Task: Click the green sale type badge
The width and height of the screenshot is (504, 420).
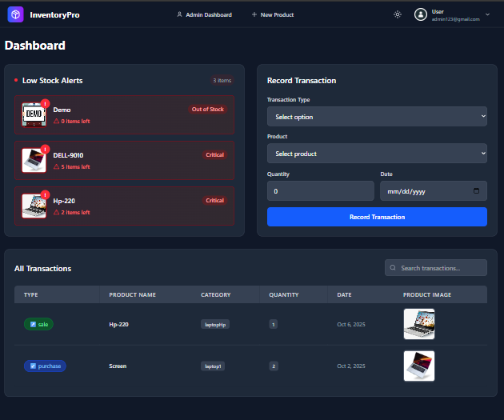Action: click(x=38, y=324)
